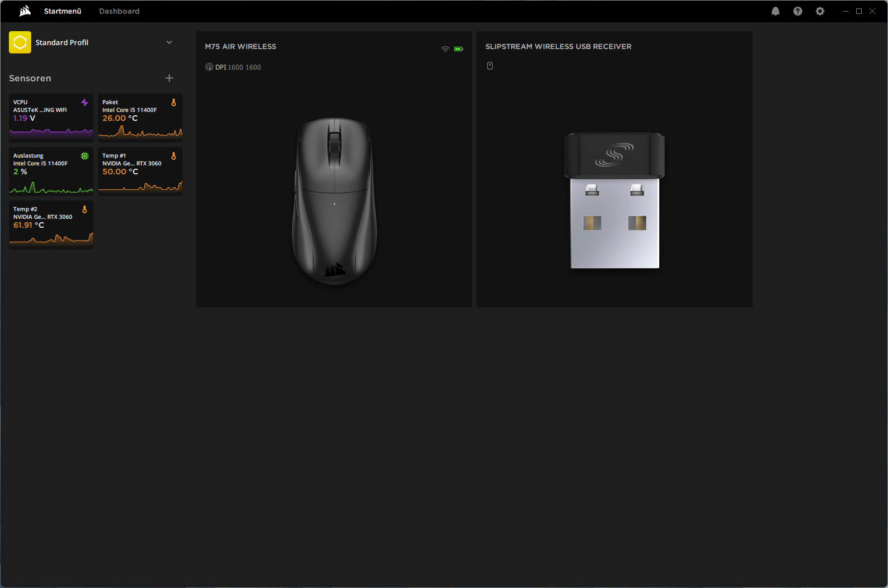Image resolution: width=888 pixels, height=588 pixels.
Task: Expand the Standard Profil dropdown chevron
Action: pyautogui.click(x=169, y=42)
